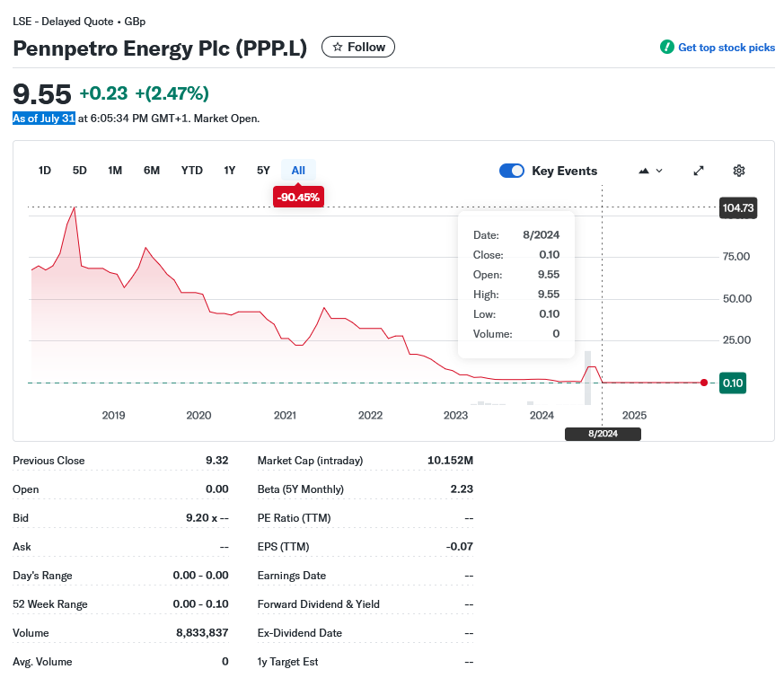
Task: Expand the chart to full screen
Action: (699, 171)
